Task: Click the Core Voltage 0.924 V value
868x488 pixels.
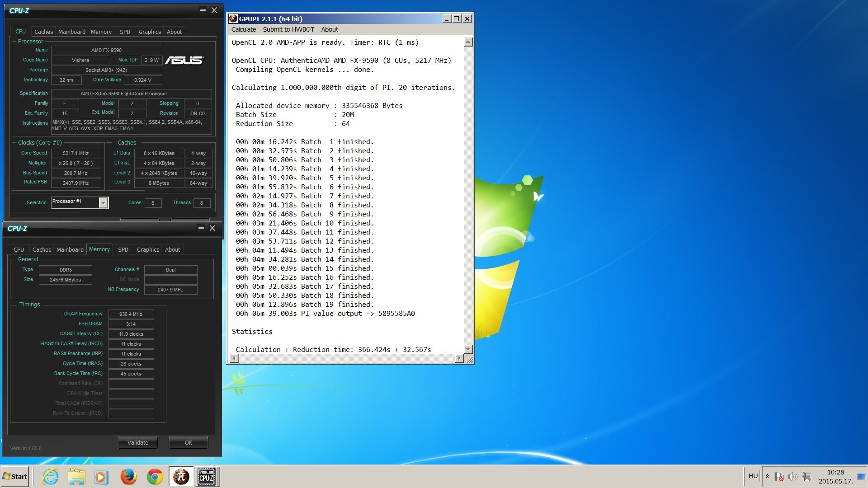Action: pyautogui.click(x=142, y=80)
